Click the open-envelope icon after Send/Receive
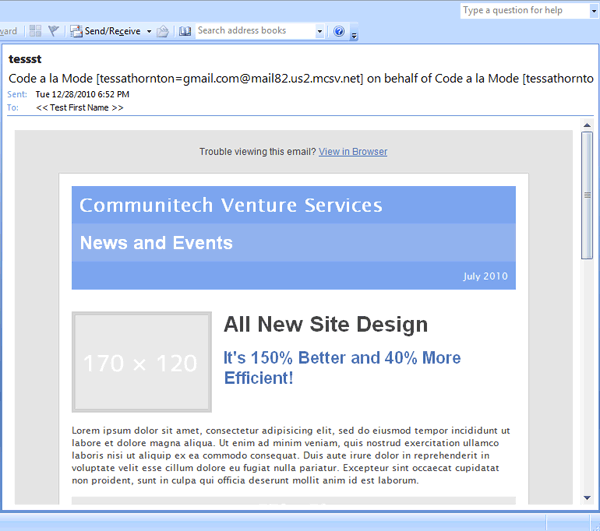This screenshot has width=600, height=531. click(x=162, y=31)
